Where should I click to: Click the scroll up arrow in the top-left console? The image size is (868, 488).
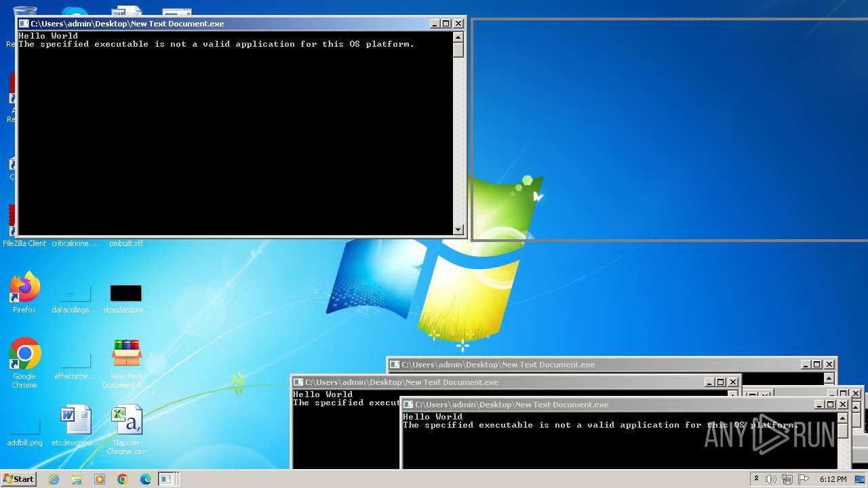coord(458,37)
